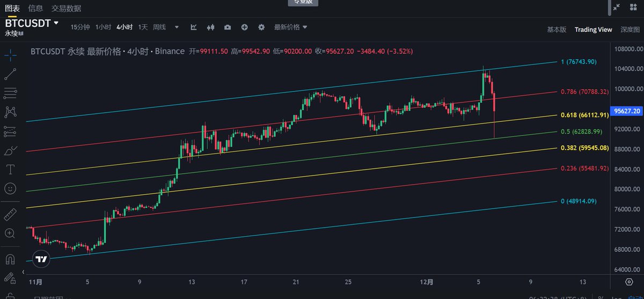The image size is (644, 299).
Task: Select the ruler measure tool
Action: (10, 214)
